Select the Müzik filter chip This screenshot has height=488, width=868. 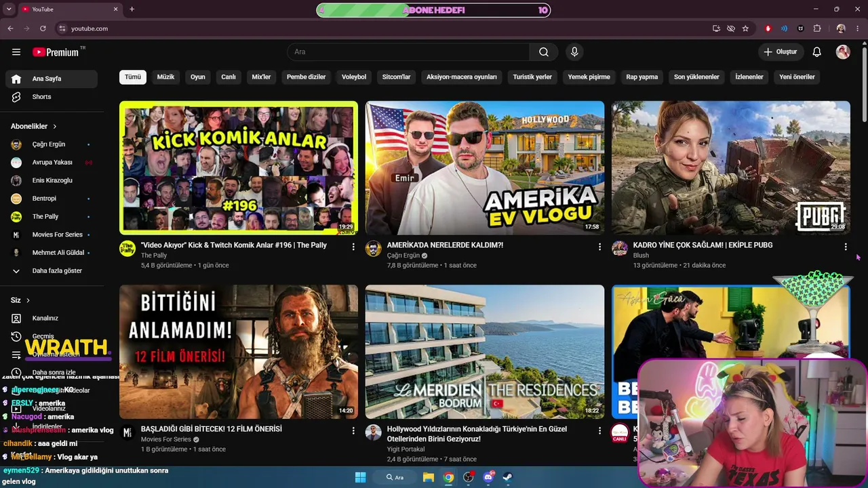pos(165,77)
